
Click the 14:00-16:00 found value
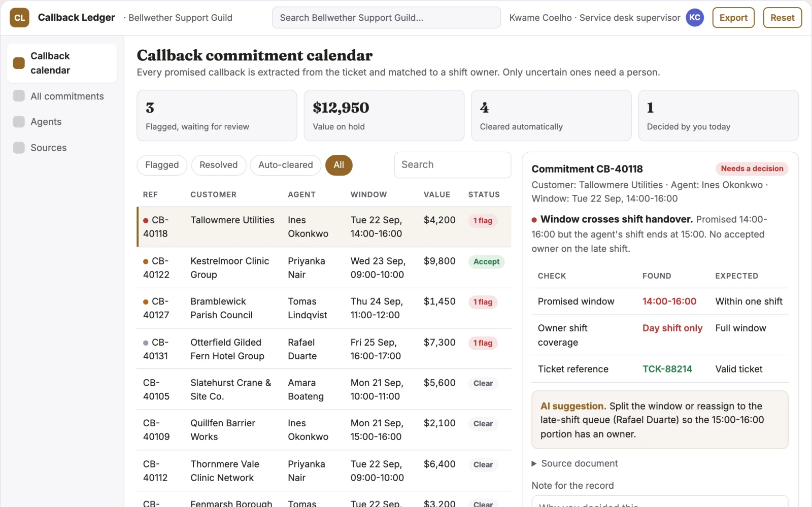pos(669,301)
